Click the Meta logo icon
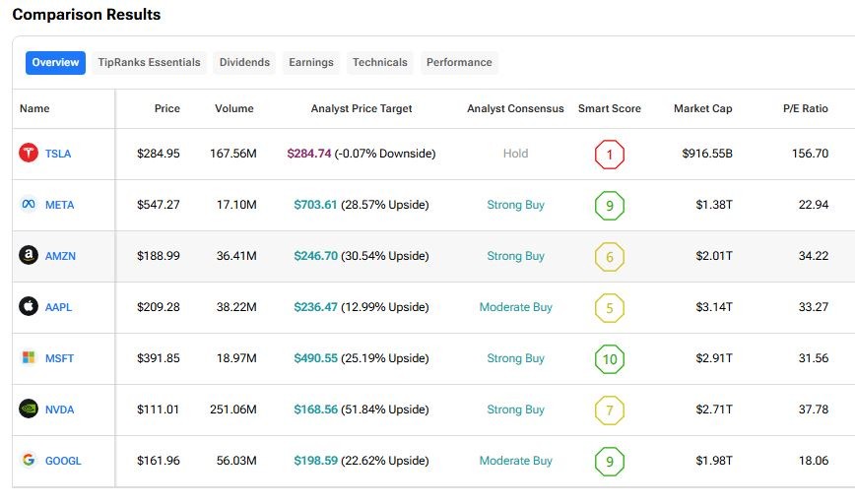Viewport: 855px width, 504px height. click(29, 205)
